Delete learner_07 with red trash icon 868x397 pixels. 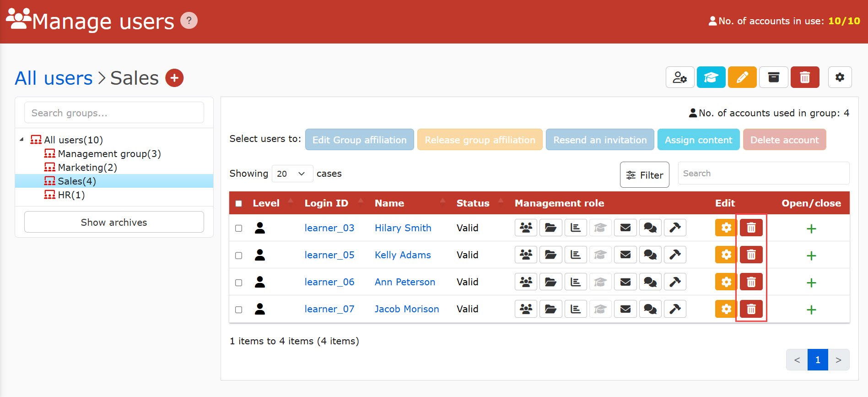pos(751,309)
